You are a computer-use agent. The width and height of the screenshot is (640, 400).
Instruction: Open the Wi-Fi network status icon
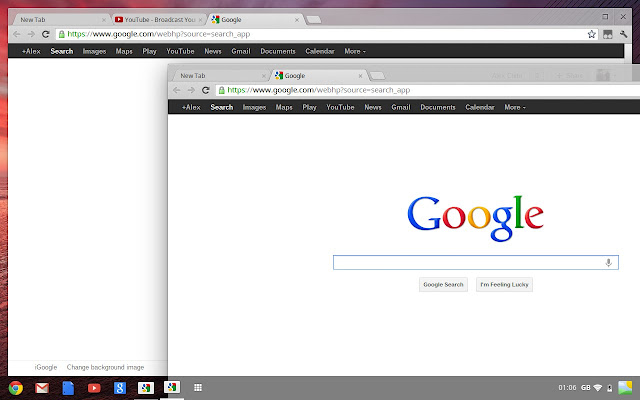click(x=597, y=388)
